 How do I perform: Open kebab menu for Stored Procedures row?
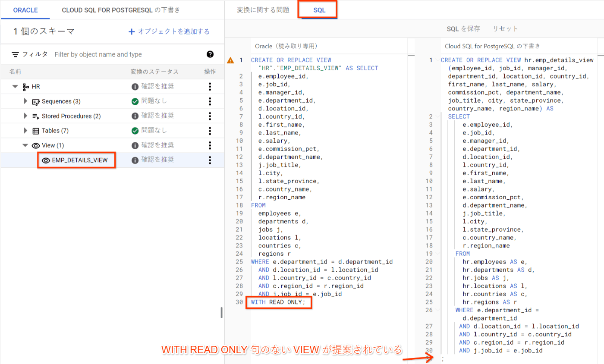pyautogui.click(x=210, y=116)
